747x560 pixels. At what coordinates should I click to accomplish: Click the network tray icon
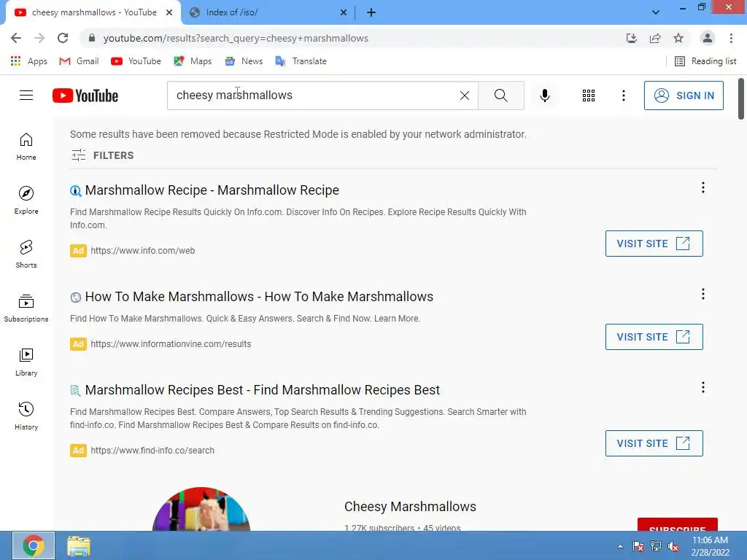click(656, 546)
